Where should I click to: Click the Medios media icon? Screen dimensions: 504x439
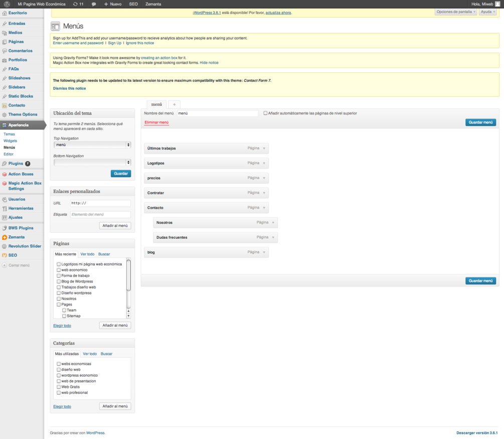tap(5, 33)
